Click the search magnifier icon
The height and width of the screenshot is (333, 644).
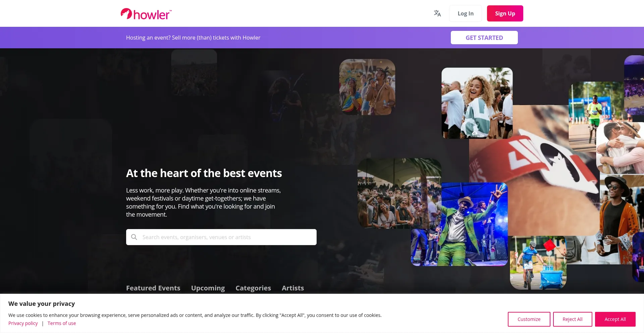coord(134,237)
